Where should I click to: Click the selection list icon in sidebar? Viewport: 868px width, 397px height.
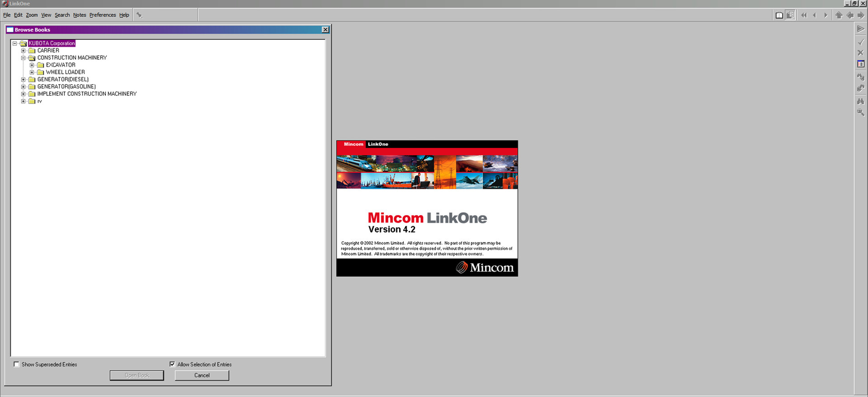pos(861,64)
